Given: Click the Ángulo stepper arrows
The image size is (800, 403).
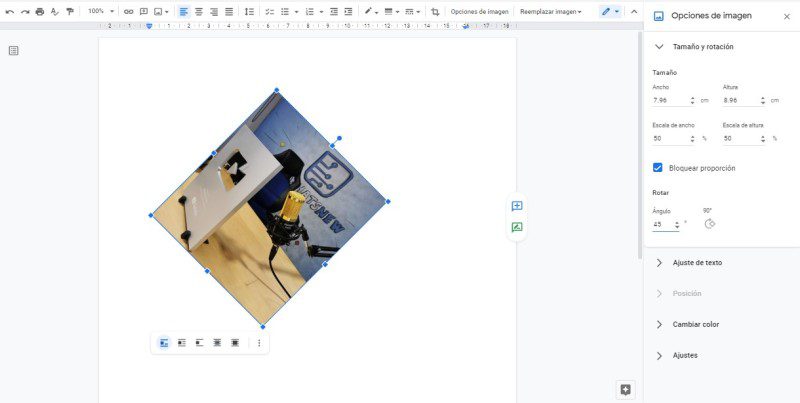Looking at the screenshot, I should (677, 224).
